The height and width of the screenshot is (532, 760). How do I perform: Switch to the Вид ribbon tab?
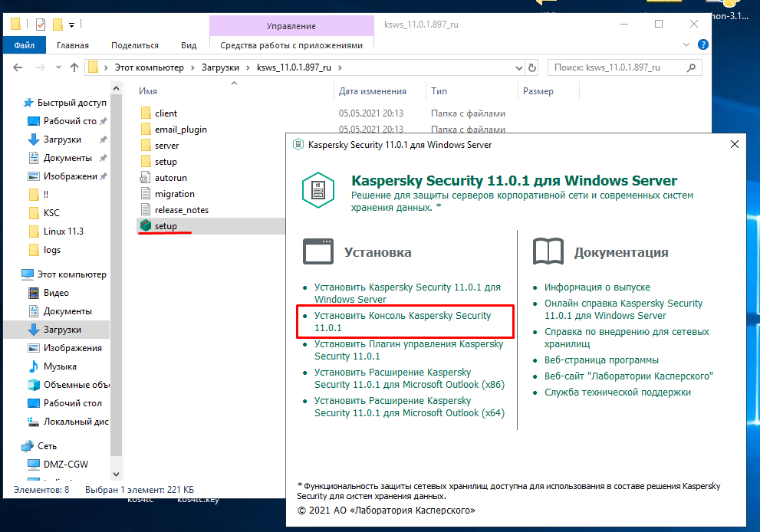(x=189, y=45)
